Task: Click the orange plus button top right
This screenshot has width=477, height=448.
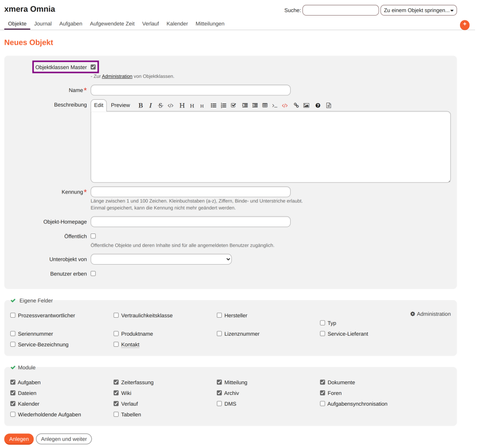Action: (464, 25)
